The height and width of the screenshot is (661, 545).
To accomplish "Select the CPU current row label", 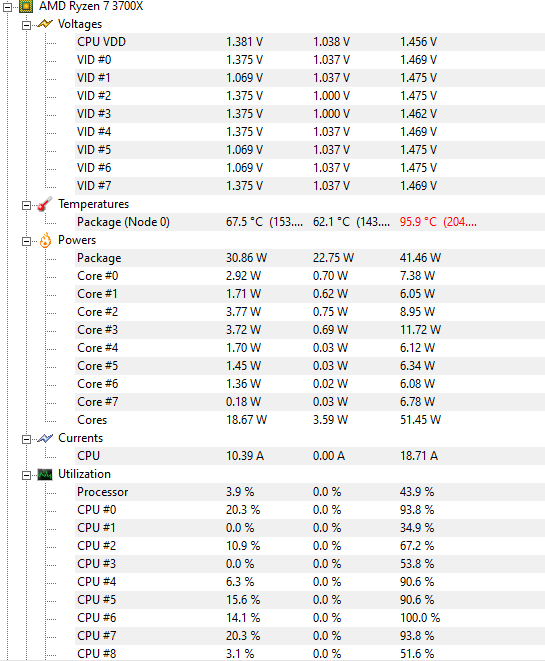I will click(x=89, y=456).
